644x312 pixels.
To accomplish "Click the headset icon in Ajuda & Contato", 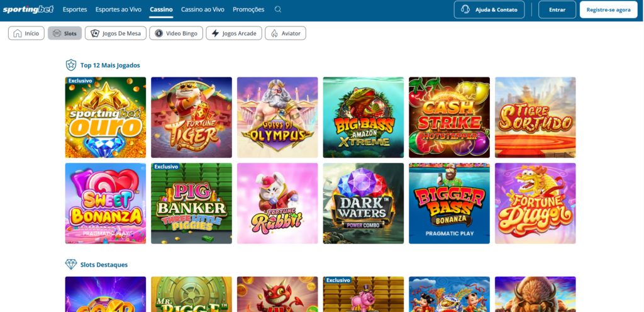I will tap(465, 9).
